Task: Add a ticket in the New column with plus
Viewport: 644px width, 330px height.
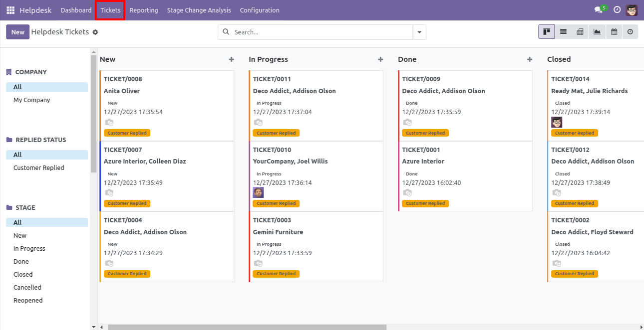Action: pyautogui.click(x=231, y=59)
